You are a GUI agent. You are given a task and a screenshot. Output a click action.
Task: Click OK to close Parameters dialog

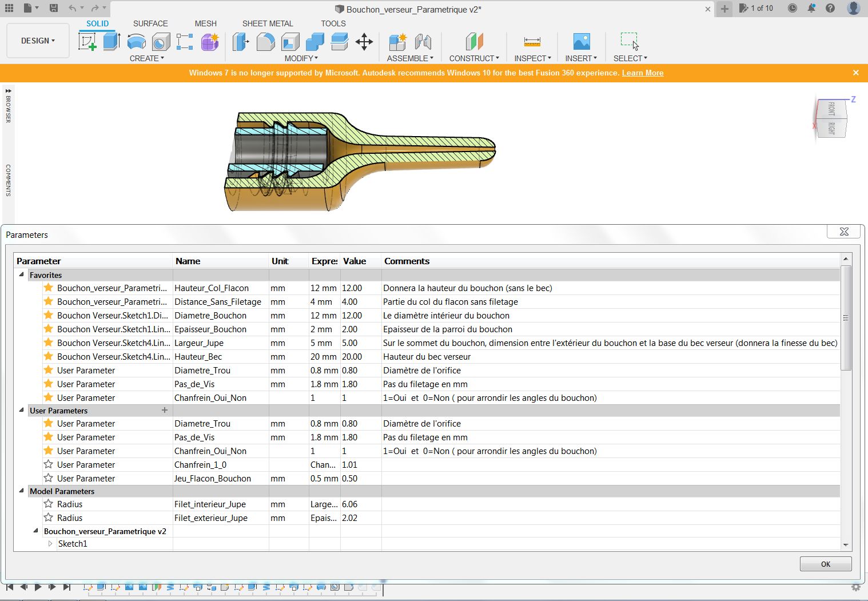tap(825, 564)
